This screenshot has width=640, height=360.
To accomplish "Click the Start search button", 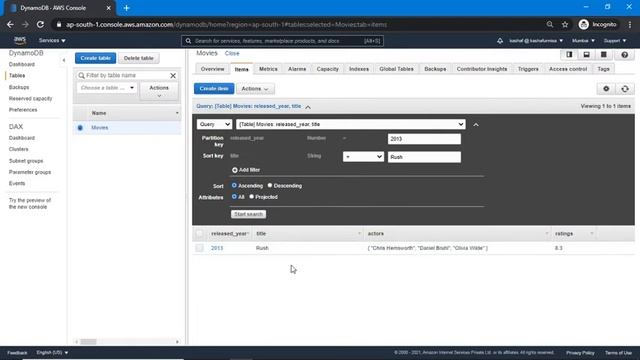I will (248, 214).
